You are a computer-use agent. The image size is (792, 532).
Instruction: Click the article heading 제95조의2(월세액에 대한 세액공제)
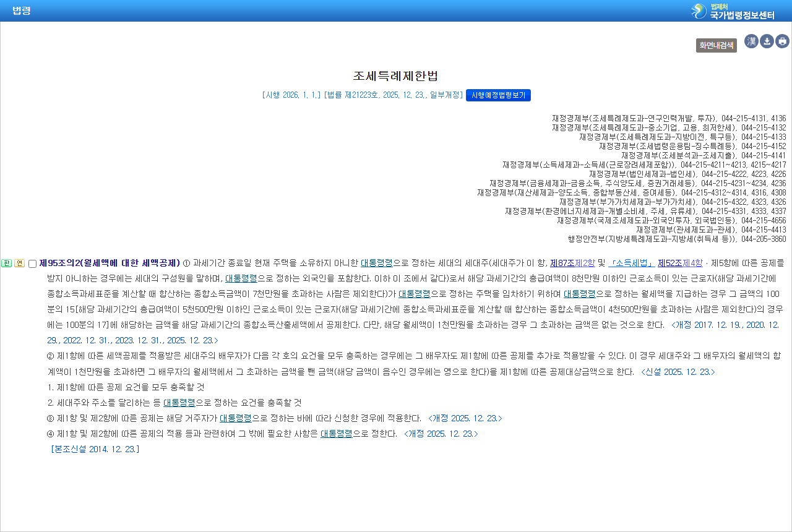coord(110,263)
